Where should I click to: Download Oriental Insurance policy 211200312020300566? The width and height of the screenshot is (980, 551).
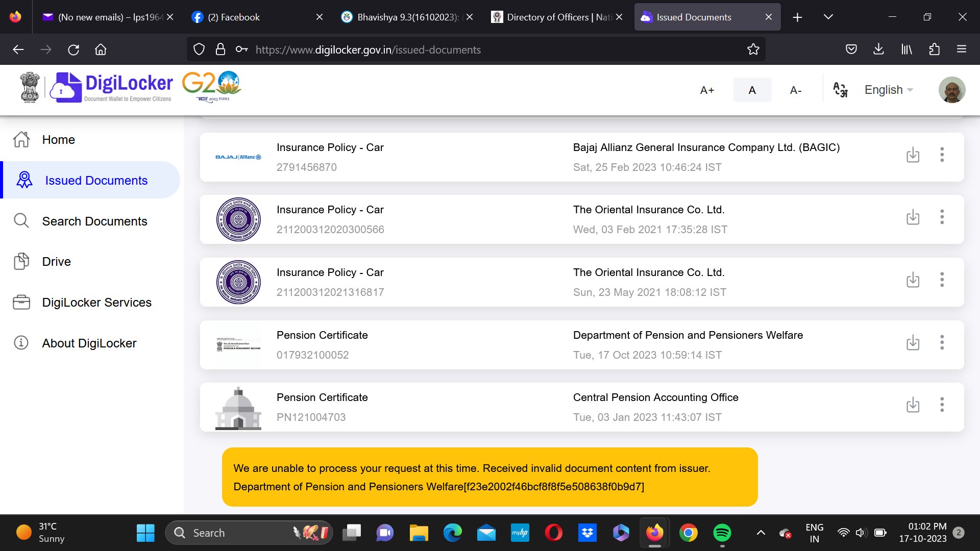[913, 217]
